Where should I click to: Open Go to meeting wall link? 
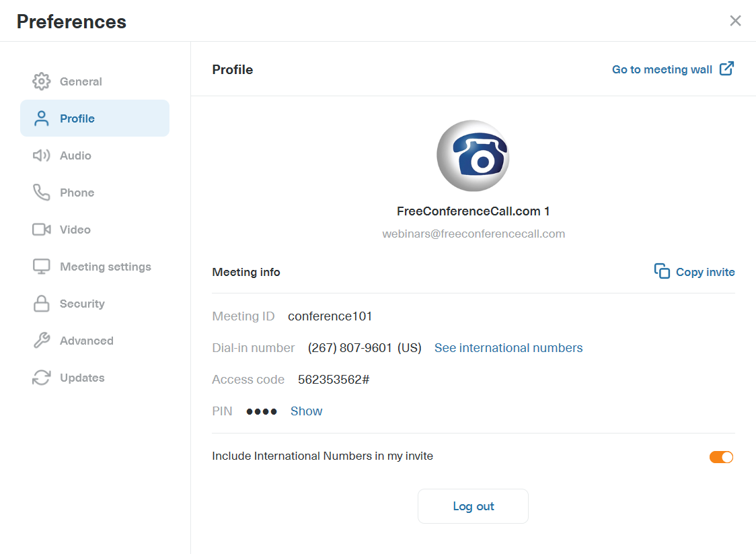pos(662,69)
